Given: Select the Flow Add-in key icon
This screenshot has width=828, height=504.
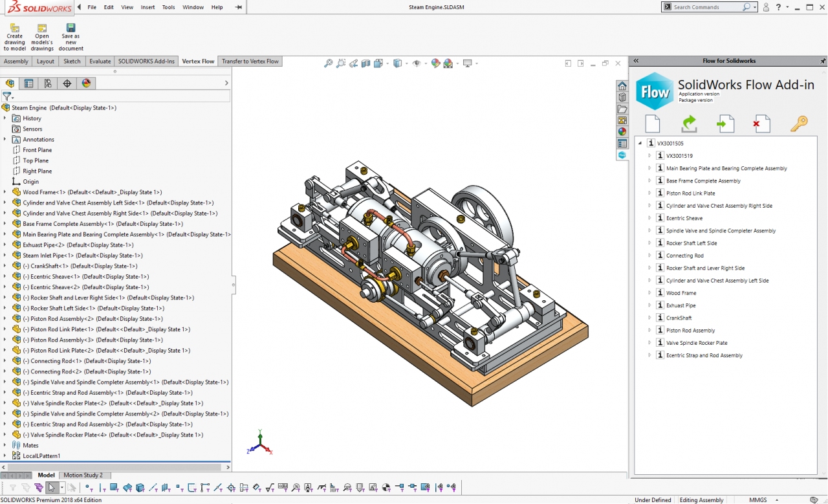Looking at the screenshot, I should coord(800,123).
